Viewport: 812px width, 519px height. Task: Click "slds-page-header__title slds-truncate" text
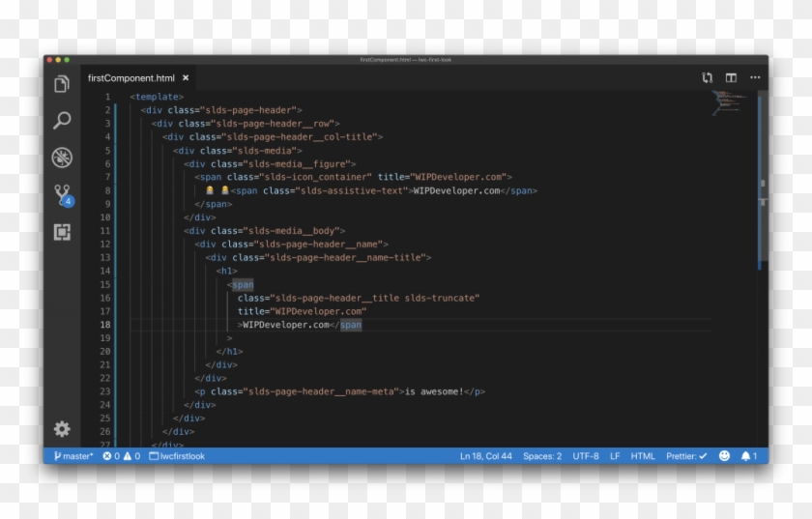tap(374, 299)
